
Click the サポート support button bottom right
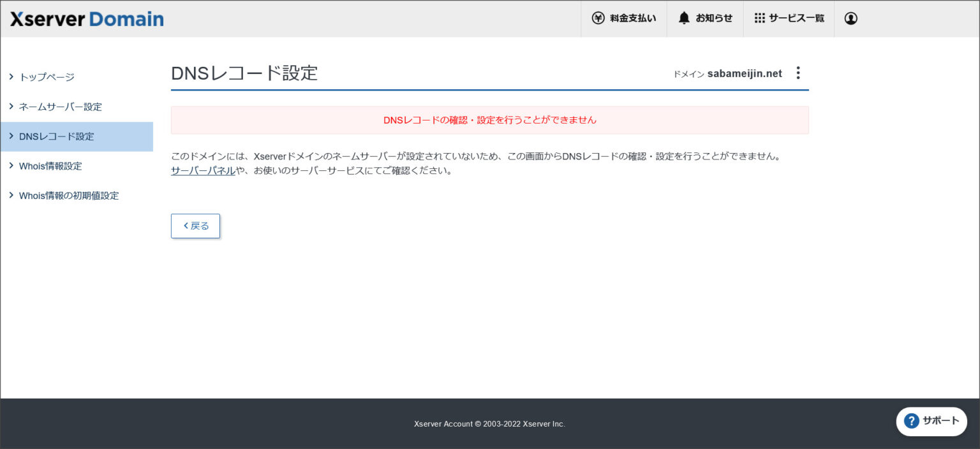click(932, 422)
